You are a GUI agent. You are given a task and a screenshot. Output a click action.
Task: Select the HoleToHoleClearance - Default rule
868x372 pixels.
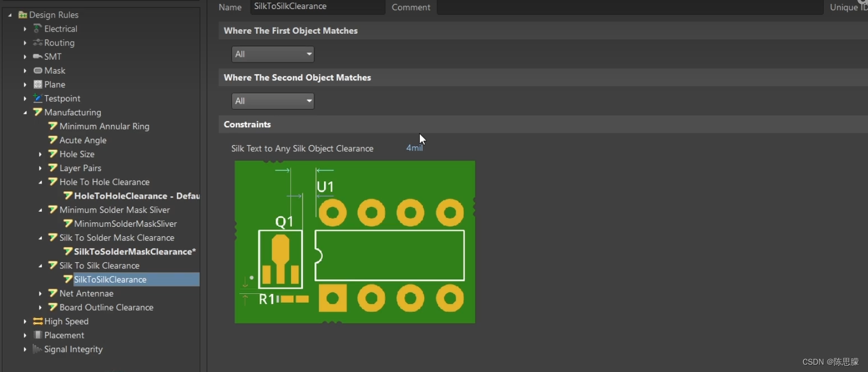click(x=137, y=196)
